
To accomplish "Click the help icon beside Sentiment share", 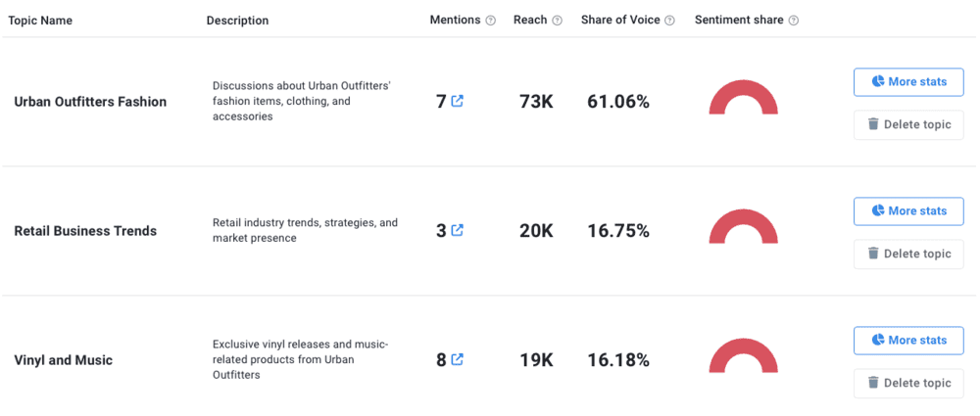I will pyautogui.click(x=793, y=21).
